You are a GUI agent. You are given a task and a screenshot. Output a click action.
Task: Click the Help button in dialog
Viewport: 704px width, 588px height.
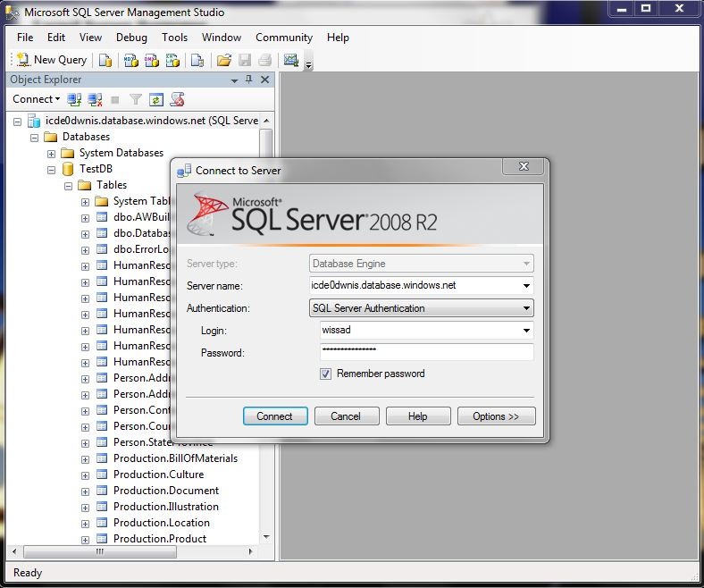tap(418, 416)
